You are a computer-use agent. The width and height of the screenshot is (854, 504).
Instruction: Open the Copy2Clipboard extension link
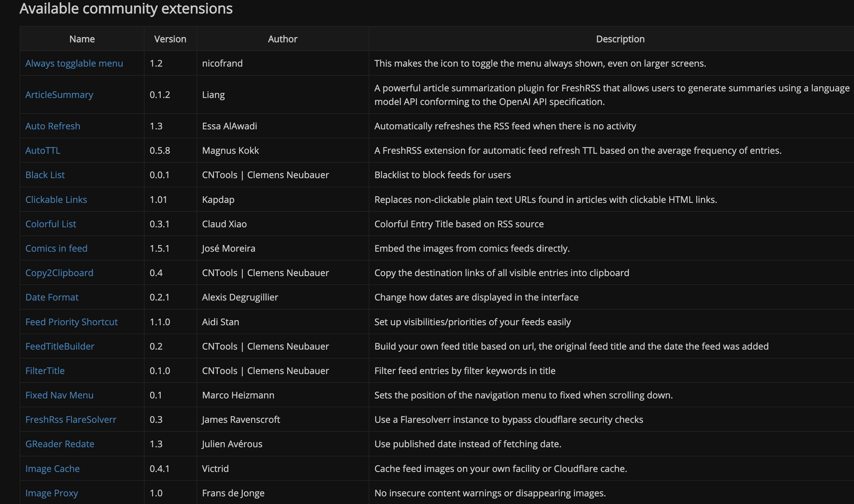pyautogui.click(x=59, y=273)
